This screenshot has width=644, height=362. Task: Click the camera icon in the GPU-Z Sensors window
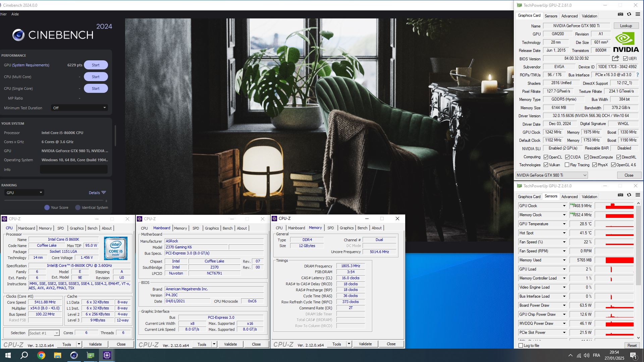(x=621, y=195)
